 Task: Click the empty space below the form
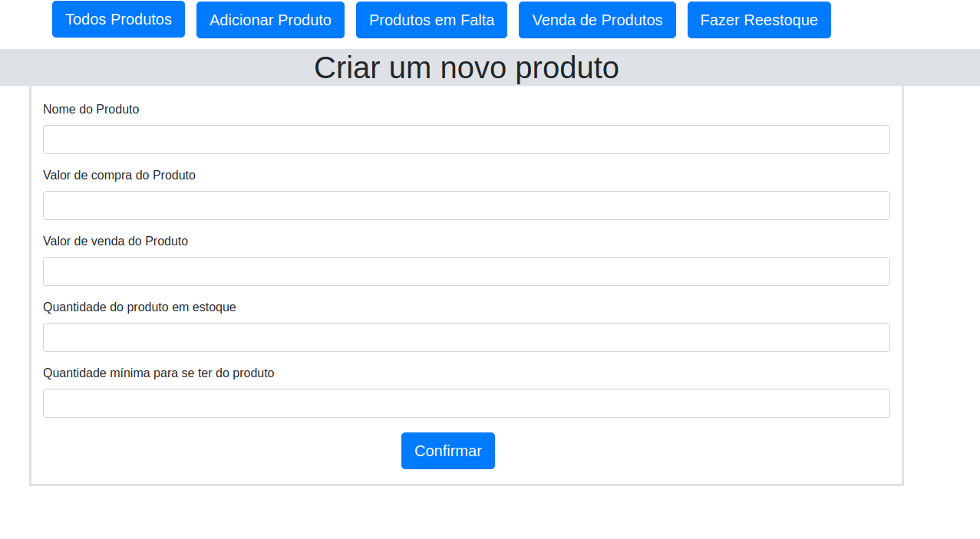[x=466, y=514]
